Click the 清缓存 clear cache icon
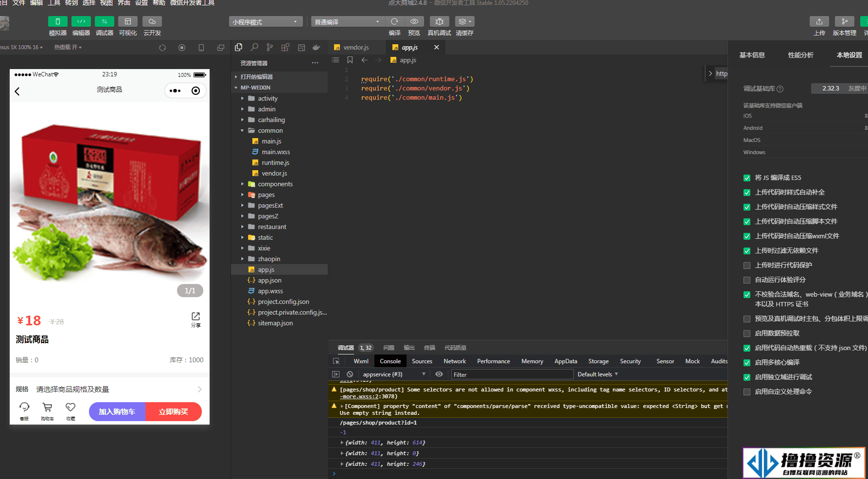This screenshot has width=868, height=479. tap(464, 21)
